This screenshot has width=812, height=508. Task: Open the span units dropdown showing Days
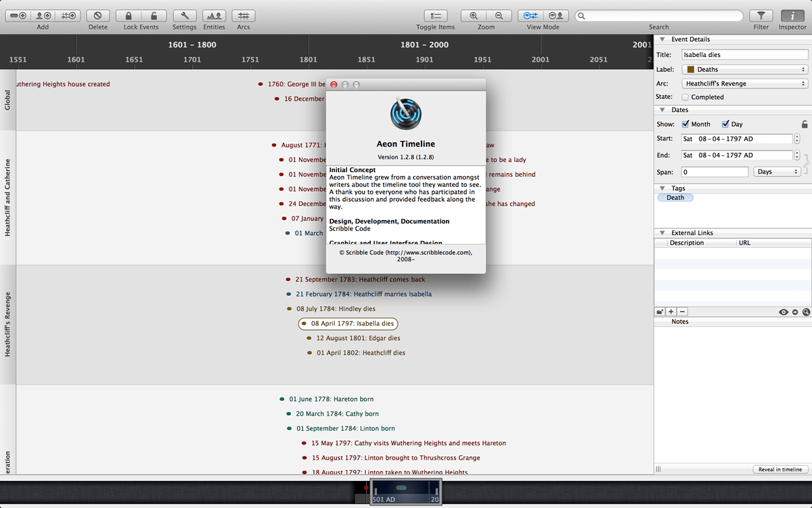point(777,172)
